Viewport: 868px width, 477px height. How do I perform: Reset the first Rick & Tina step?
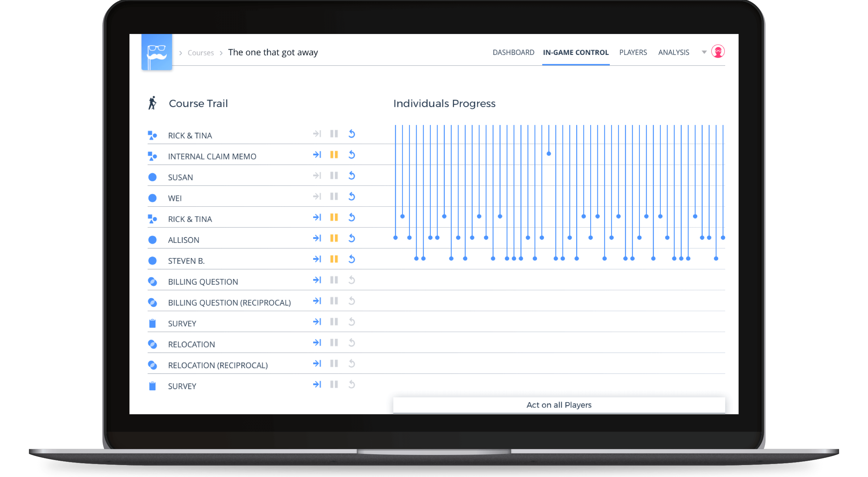(352, 134)
